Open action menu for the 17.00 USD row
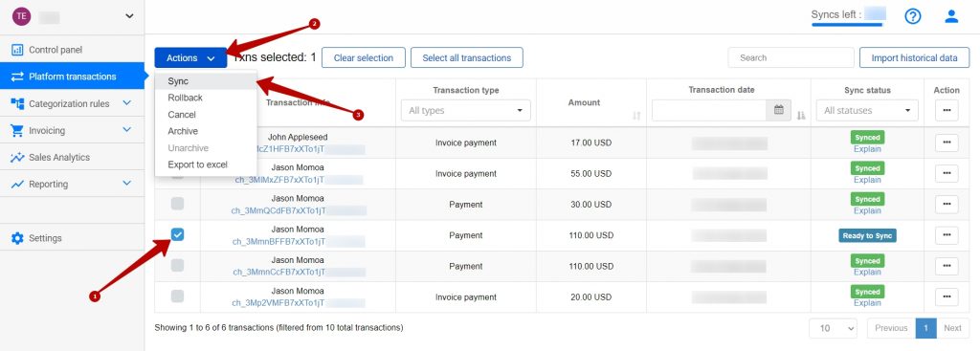 (947, 143)
